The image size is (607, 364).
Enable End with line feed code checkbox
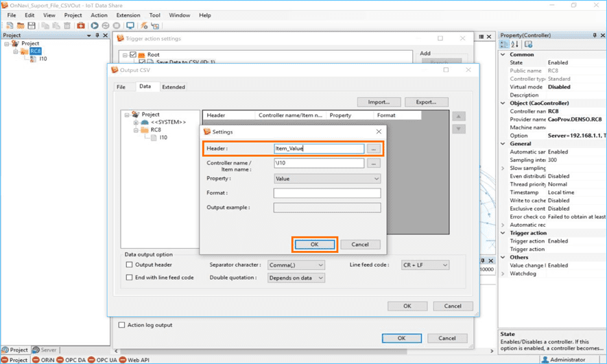tap(130, 278)
